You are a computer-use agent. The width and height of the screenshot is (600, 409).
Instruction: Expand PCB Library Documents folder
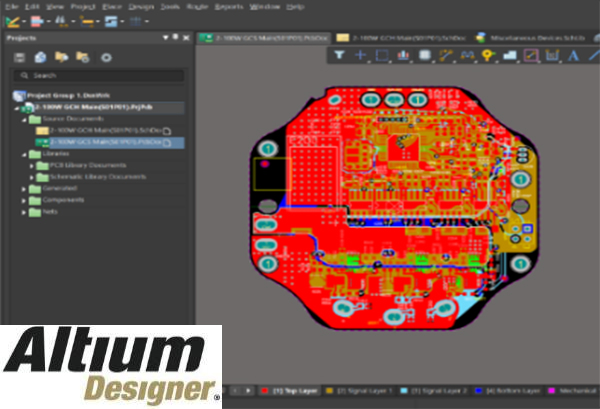32,166
